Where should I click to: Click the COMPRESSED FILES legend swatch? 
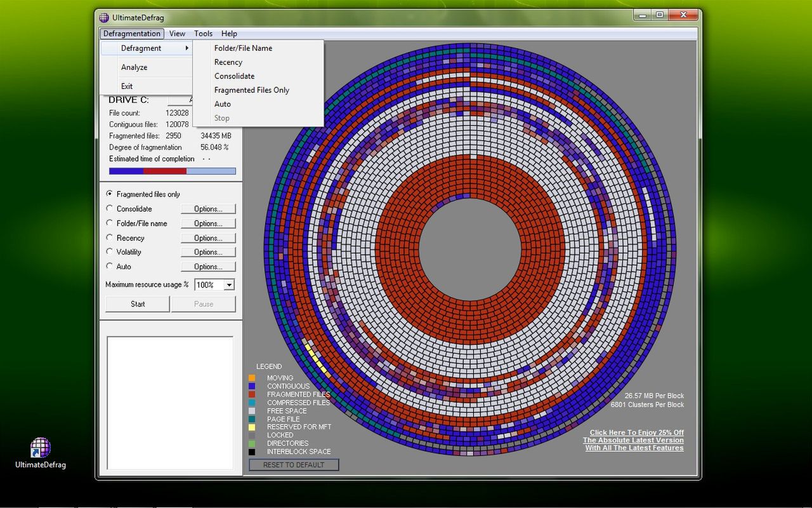[252, 403]
